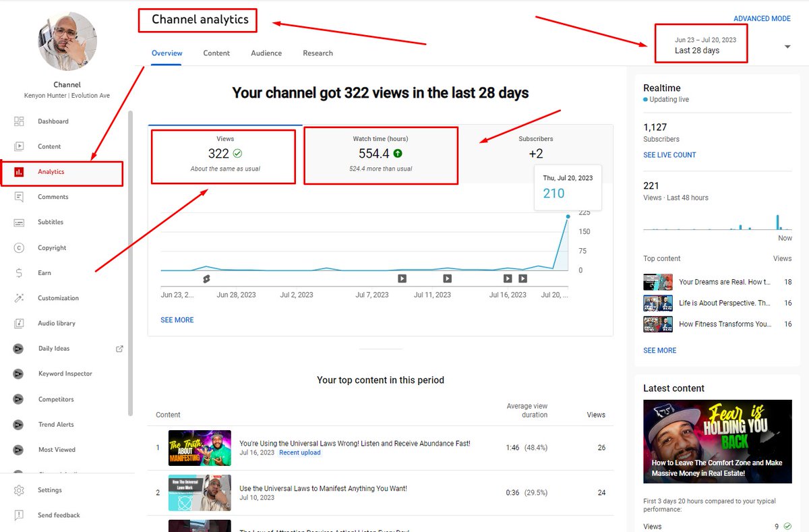Click thumbnail for Life is About Perspective
The width and height of the screenshot is (809, 532).
pyautogui.click(x=658, y=303)
